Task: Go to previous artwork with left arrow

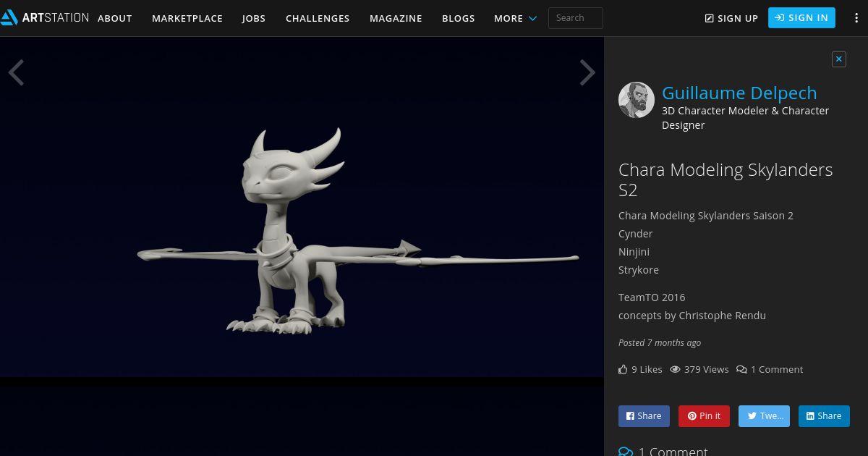Action: [x=16, y=72]
